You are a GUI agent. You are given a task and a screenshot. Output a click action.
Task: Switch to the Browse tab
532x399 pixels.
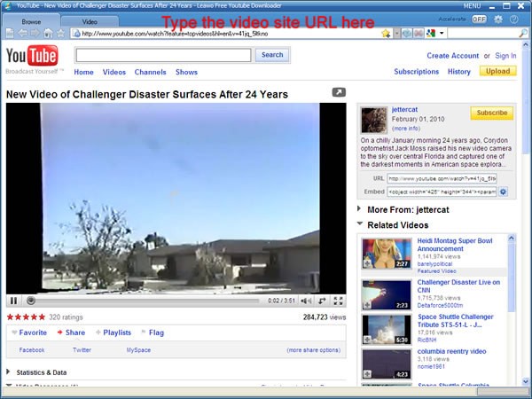pos(31,21)
